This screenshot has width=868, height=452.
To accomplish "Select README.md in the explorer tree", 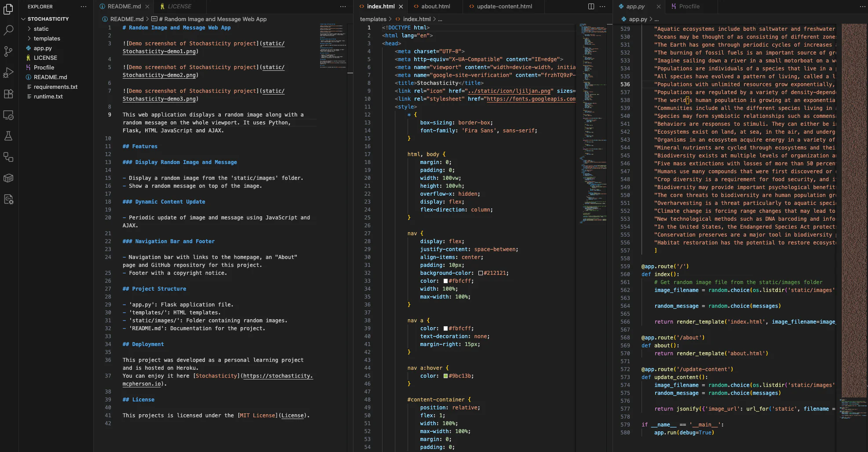I will [x=50, y=77].
